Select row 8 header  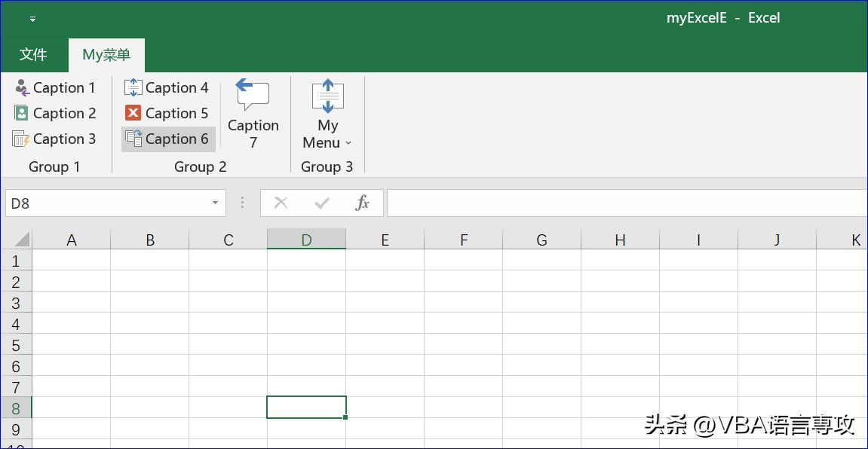pos(16,408)
